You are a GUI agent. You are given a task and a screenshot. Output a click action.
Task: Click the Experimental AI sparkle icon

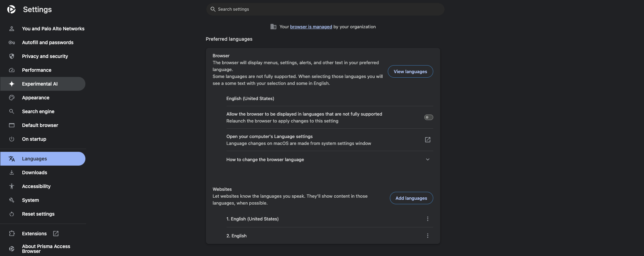click(x=12, y=84)
